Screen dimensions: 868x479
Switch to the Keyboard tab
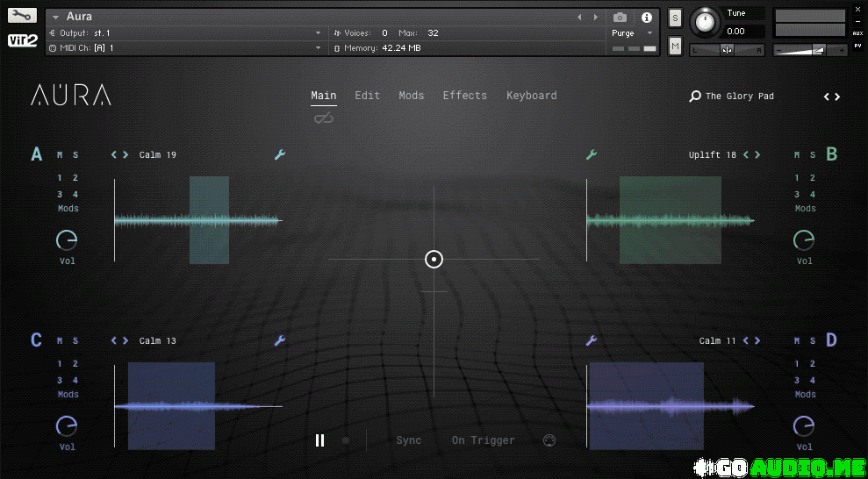(532, 96)
